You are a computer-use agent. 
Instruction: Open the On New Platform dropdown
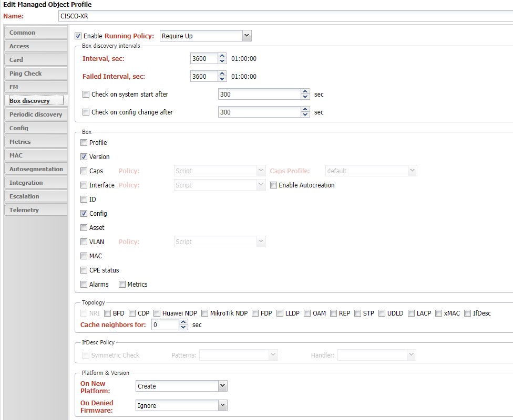click(x=222, y=386)
